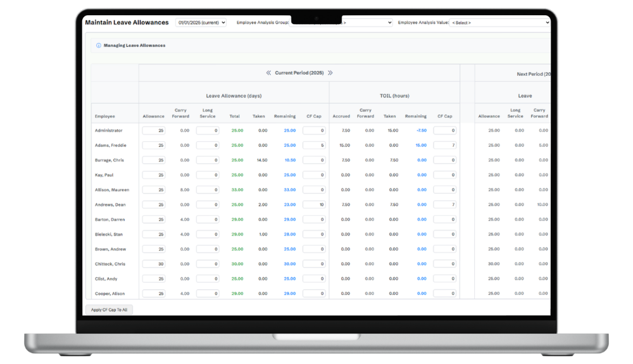Click leave CF Cap field for Adams, Freddie
633x364 pixels.
(x=314, y=145)
